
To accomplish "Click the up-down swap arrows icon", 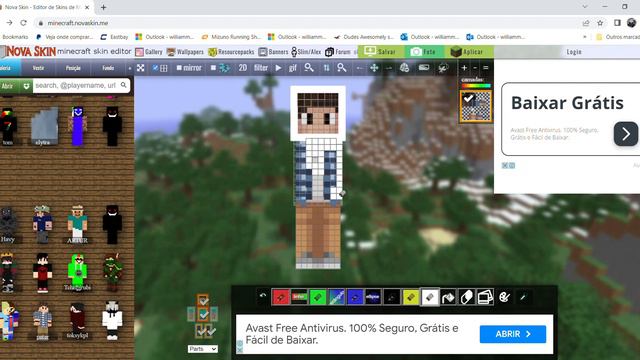I will coord(327,68).
